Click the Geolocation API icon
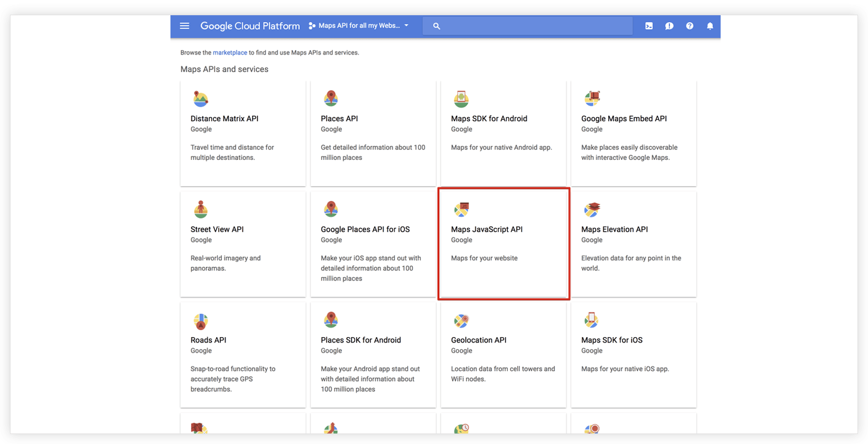The height and width of the screenshot is (444, 868). [x=461, y=320]
